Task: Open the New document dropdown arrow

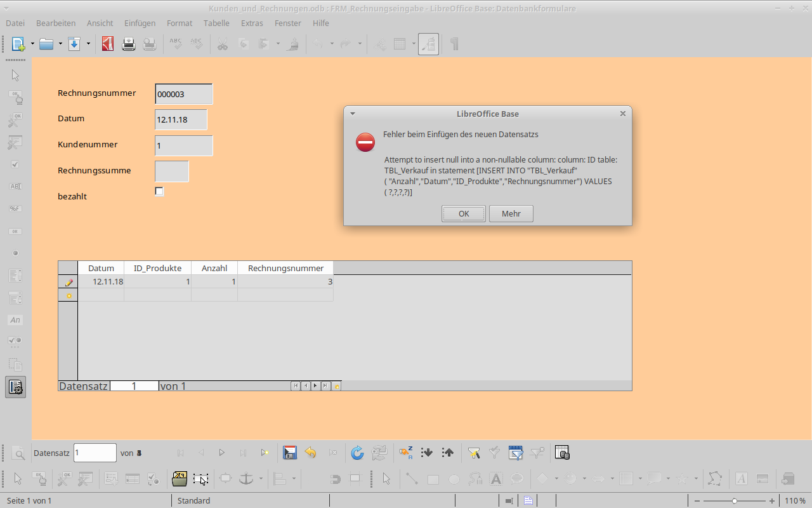Action: (32, 44)
